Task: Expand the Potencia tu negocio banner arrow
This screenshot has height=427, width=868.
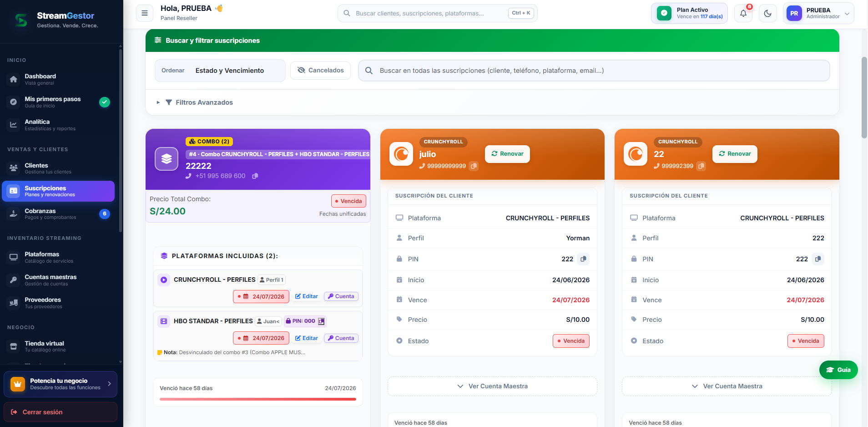Action: 109,384
